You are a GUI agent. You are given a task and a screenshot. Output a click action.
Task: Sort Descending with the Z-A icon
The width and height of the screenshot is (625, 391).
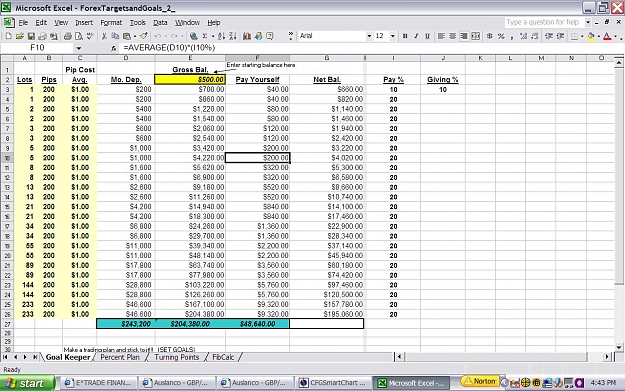(x=233, y=36)
